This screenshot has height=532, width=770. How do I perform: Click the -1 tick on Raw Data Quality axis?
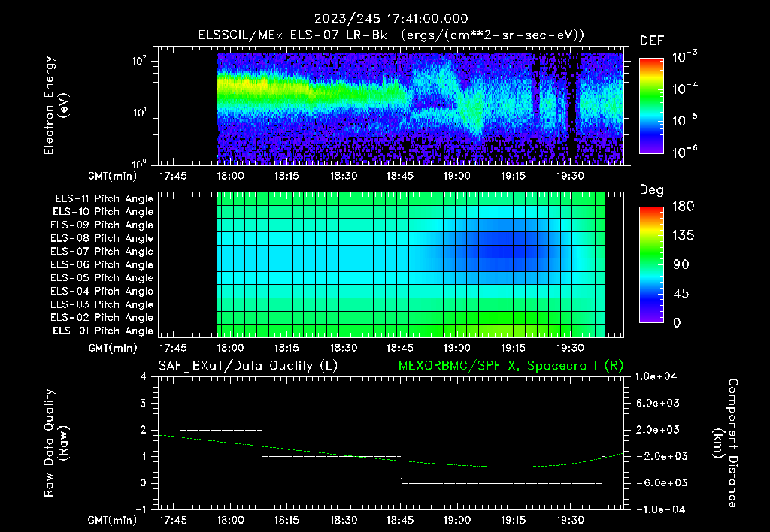(141, 509)
